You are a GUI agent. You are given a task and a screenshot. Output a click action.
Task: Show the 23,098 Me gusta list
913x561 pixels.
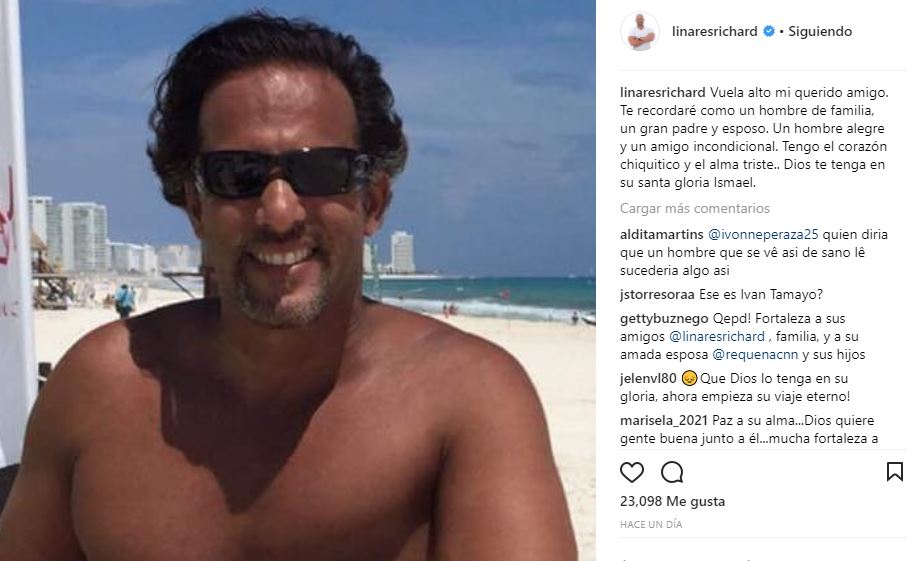(x=673, y=501)
